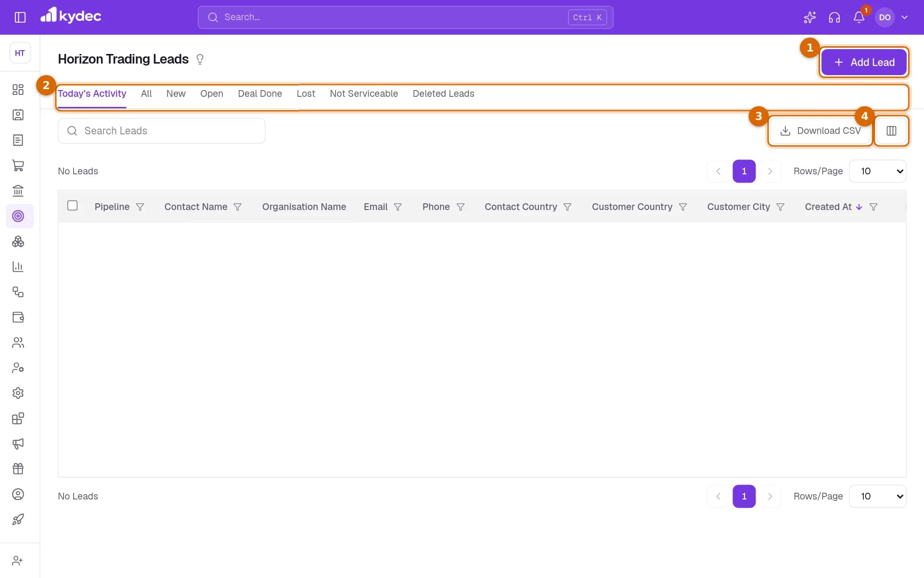
Task: Open the bottom Rows/Page dropdown
Action: pyautogui.click(x=878, y=496)
